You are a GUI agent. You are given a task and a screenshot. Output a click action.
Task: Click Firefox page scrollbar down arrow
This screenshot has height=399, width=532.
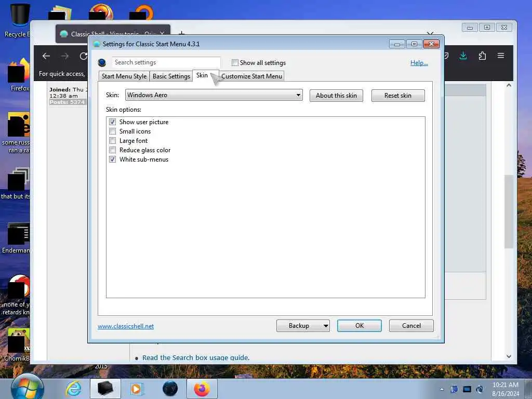point(509,356)
